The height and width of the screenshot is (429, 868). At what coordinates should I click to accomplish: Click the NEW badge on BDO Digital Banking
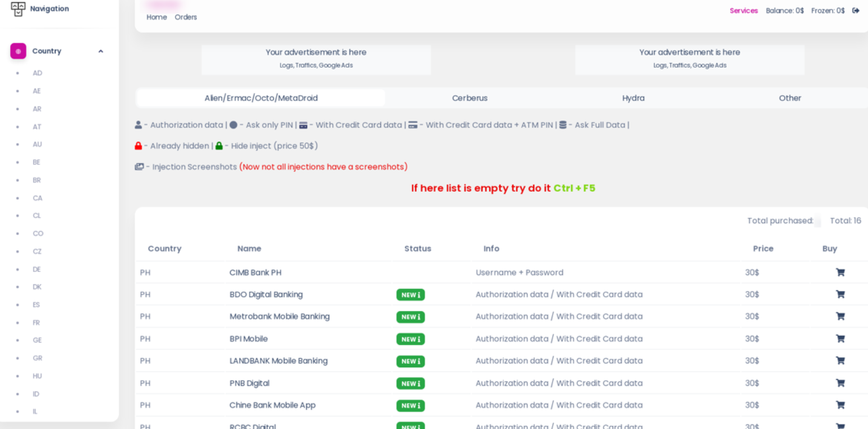pyautogui.click(x=411, y=295)
